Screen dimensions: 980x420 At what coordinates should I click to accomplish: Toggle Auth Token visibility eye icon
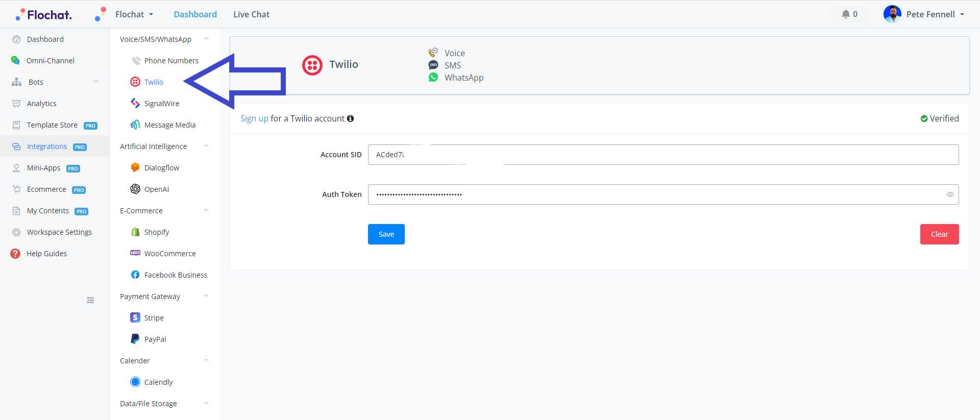click(950, 194)
